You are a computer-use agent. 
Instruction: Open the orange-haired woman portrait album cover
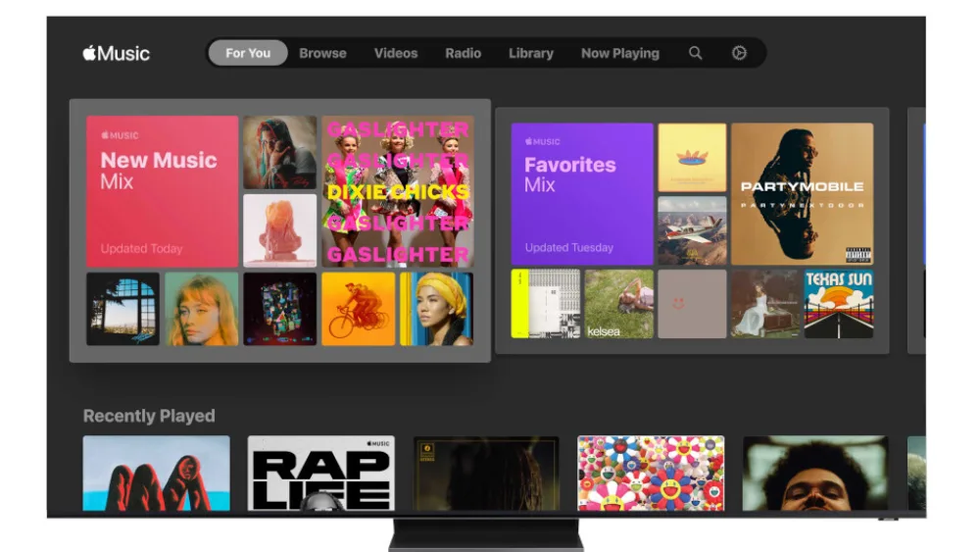(x=201, y=309)
